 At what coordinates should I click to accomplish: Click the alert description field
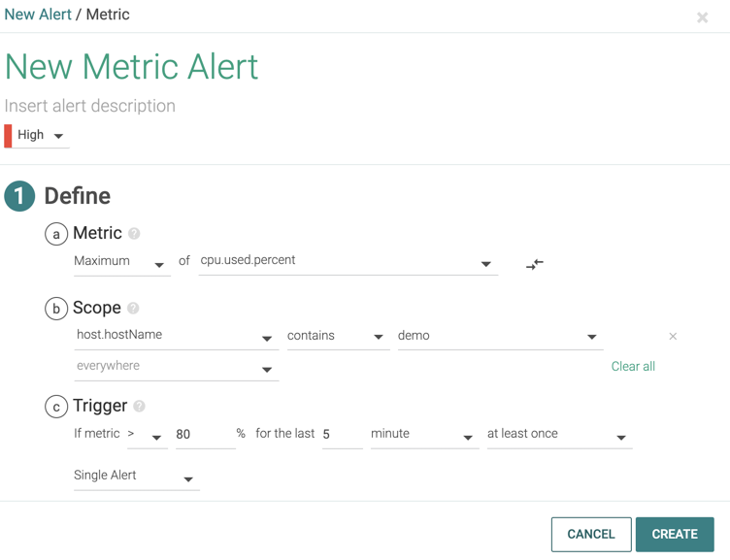click(x=90, y=106)
